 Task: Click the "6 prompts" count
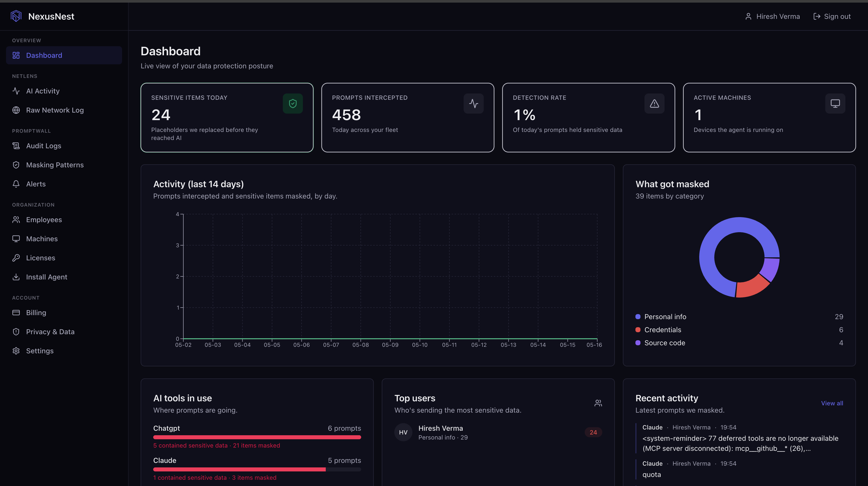point(344,428)
